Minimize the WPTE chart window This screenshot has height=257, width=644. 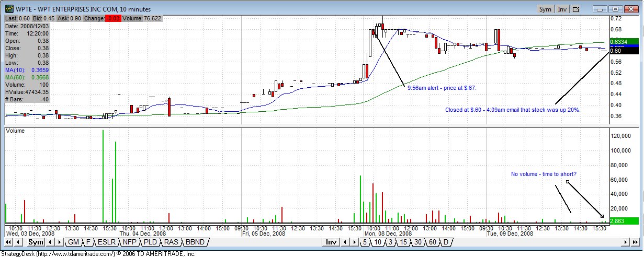600,9
